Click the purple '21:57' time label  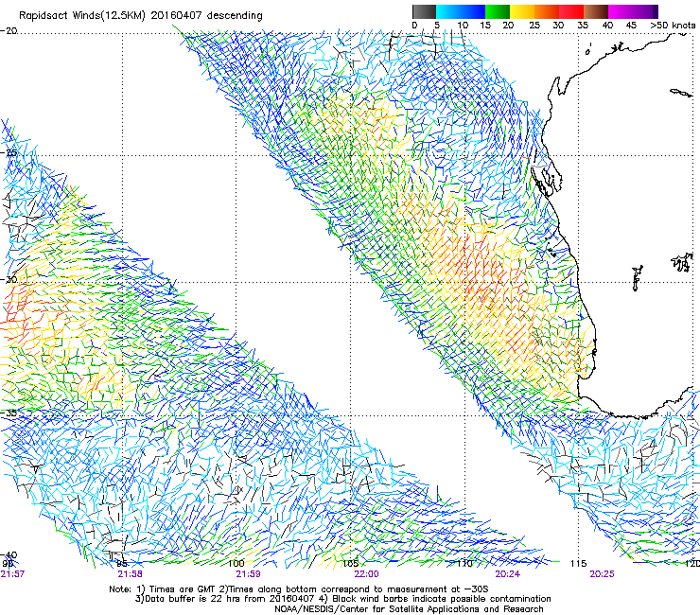click(x=12, y=574)
